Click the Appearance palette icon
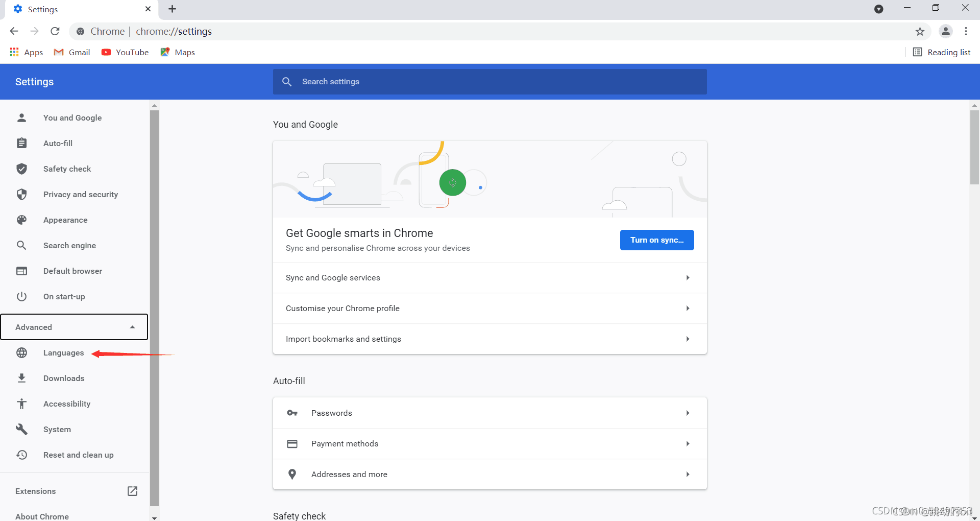The width and height of the screenshot is (980, 521). 21,220
